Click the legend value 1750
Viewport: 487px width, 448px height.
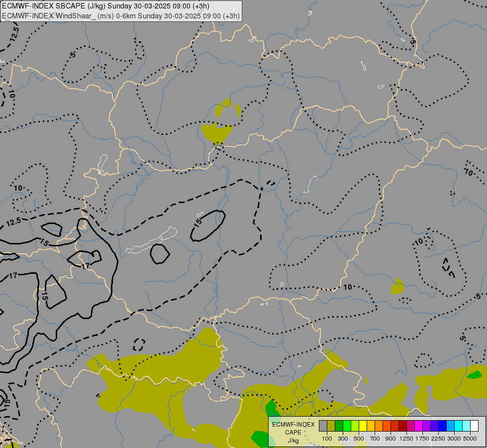tap(422, 439)
